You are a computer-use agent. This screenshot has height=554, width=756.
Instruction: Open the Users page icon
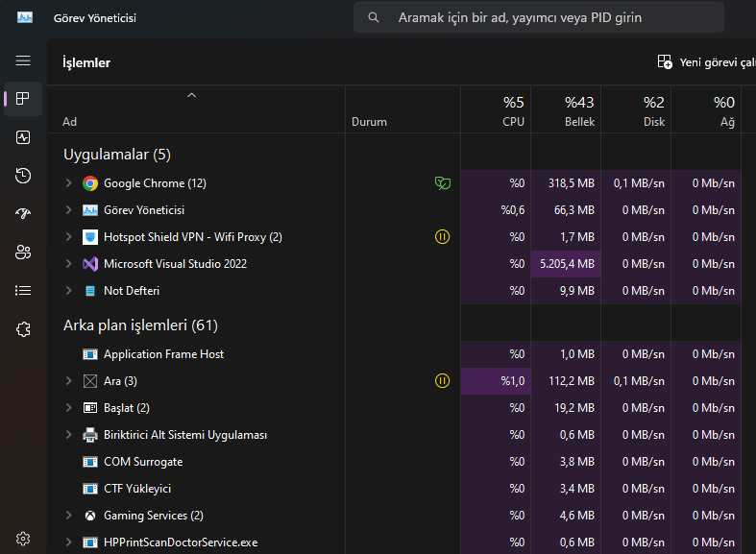pyautogui.click(x=23, y=253)
